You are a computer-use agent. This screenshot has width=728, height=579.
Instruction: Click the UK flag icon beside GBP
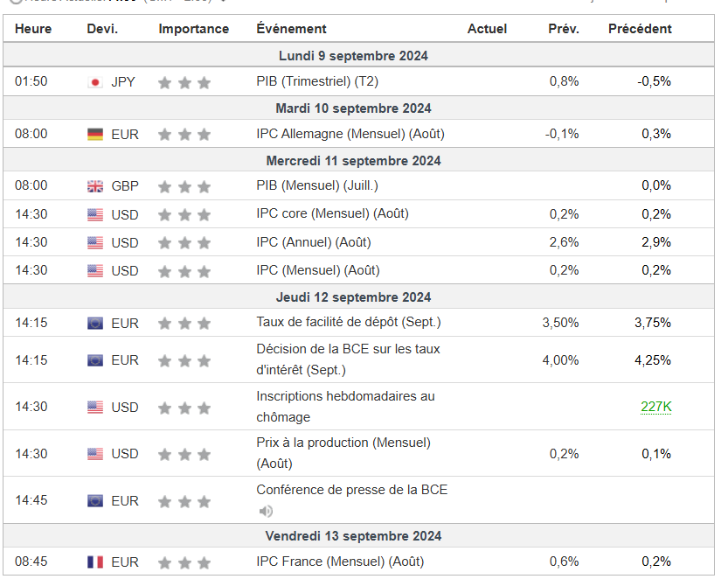pyautogui.click(x=95, y=186)
